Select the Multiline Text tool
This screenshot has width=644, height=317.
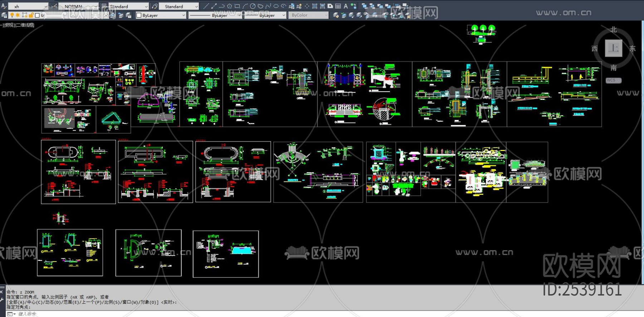pos(346,6)
